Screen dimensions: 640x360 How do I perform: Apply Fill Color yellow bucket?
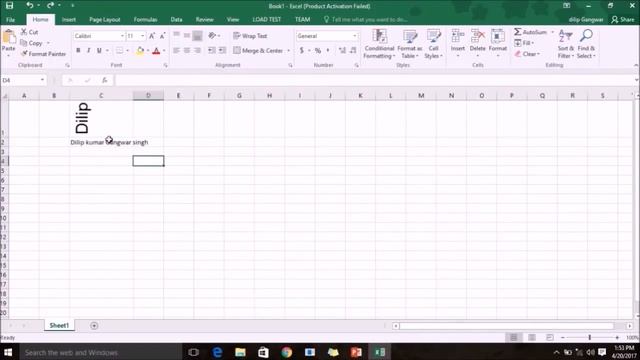point(140,51)
